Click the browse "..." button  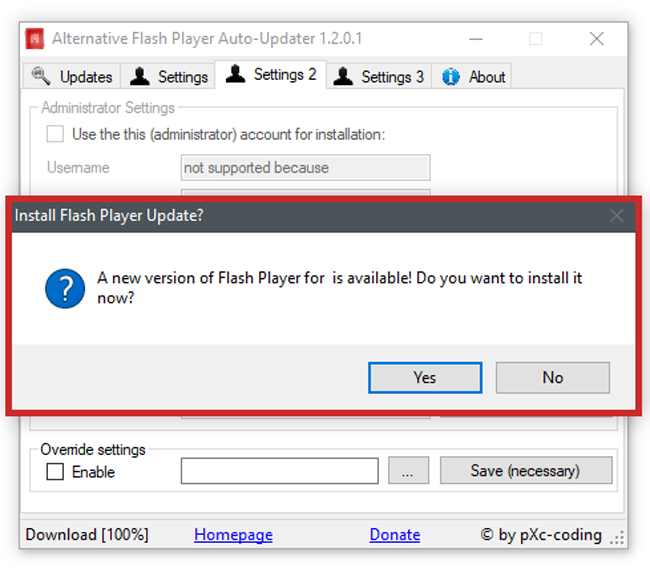(x=407, y=471)
